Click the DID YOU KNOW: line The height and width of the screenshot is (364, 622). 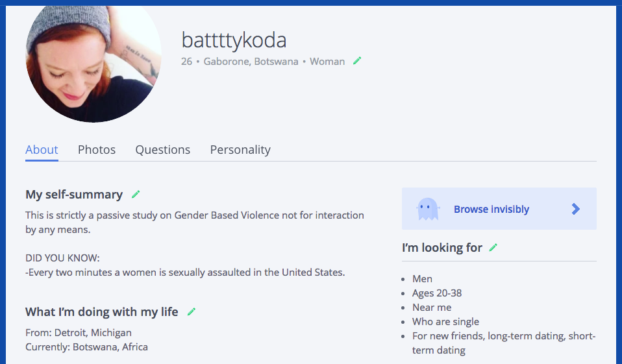63,258
